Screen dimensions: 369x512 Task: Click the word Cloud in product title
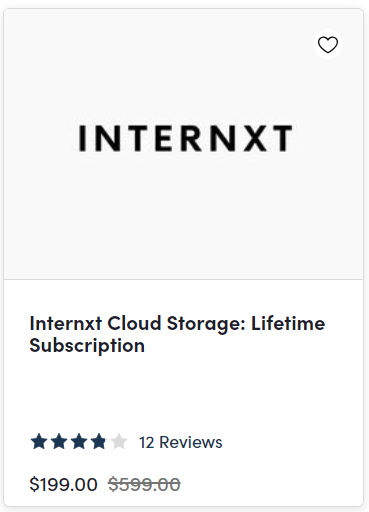click(x=134, y=323)
